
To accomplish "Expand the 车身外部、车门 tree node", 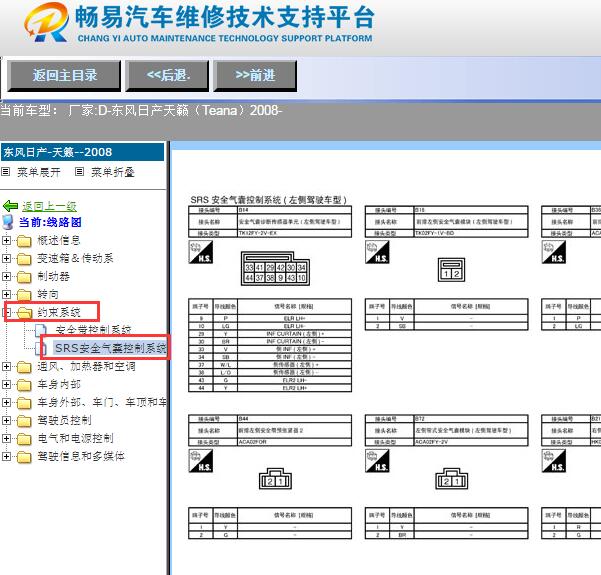I will [6, 402].
